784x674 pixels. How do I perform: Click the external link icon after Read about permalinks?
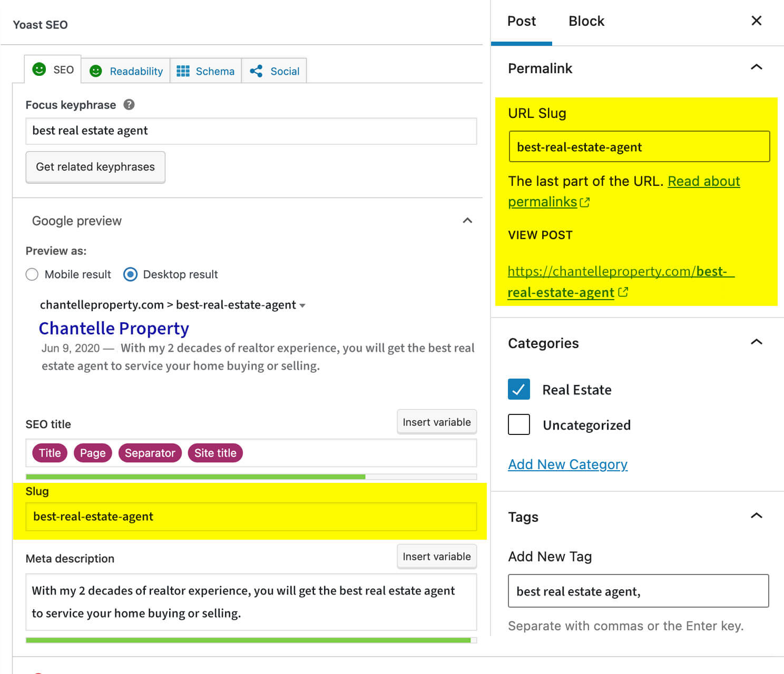[x=585, y=202]
